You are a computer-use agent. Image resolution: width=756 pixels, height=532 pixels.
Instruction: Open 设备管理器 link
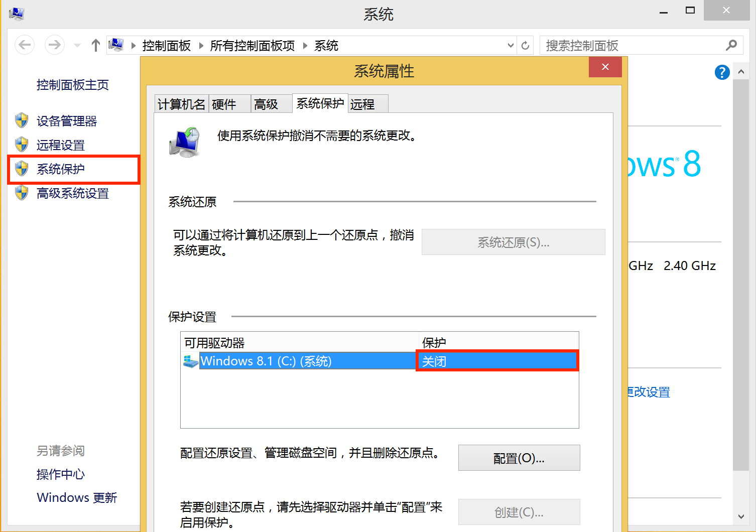[67, 121]
